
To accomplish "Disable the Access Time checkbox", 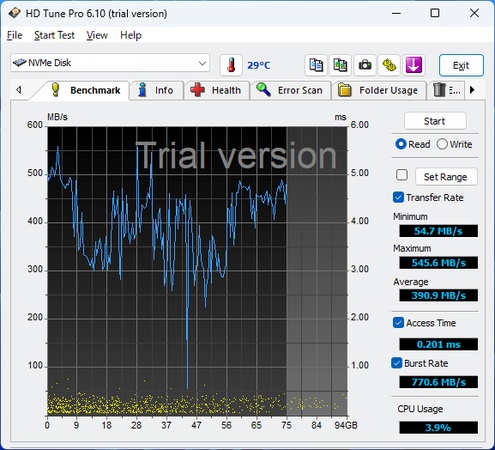I will point(398,323).
